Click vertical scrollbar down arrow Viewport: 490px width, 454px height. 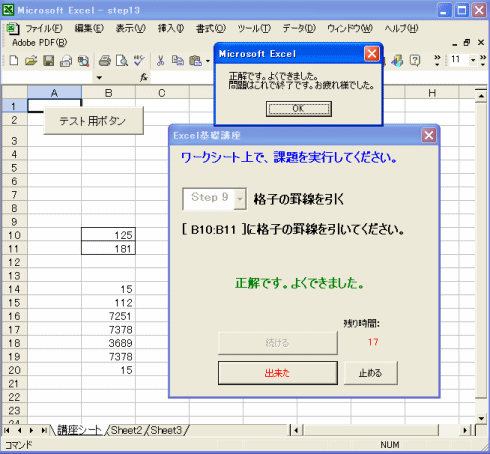point(481,418)
